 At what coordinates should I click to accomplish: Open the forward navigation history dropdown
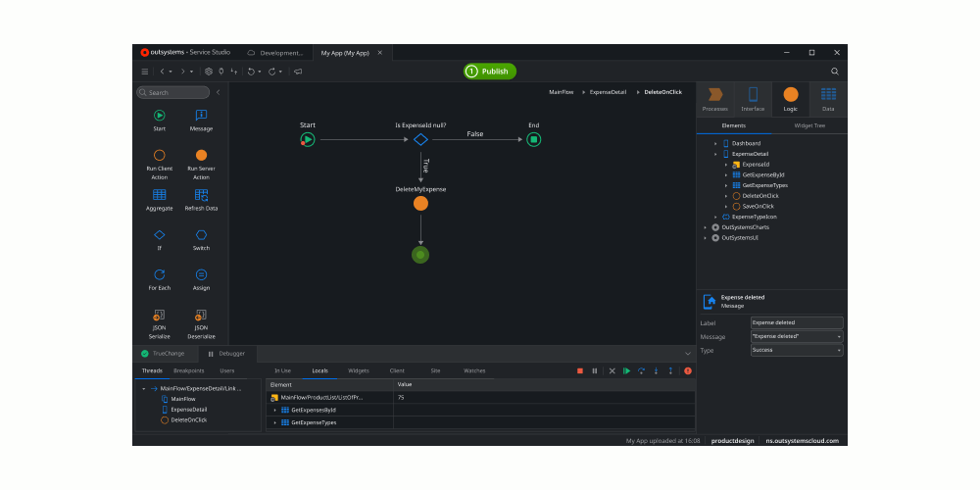click(191, 72)
